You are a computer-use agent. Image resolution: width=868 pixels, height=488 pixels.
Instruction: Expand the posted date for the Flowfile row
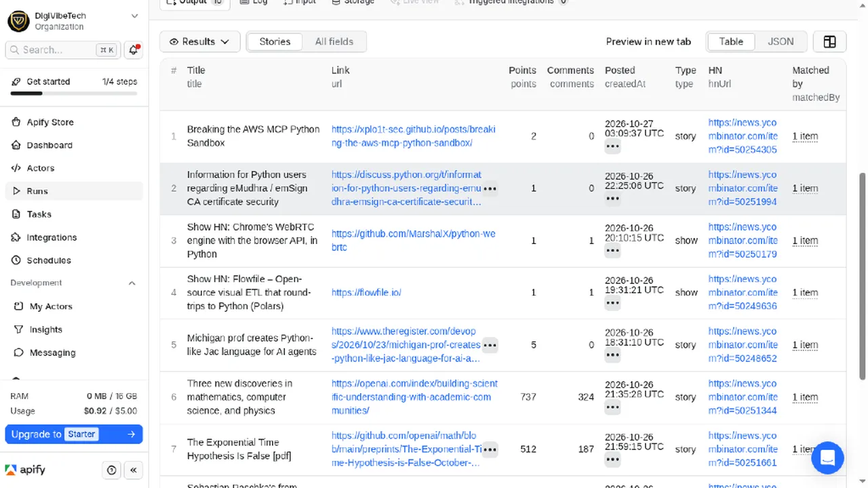tap(612, 303)
